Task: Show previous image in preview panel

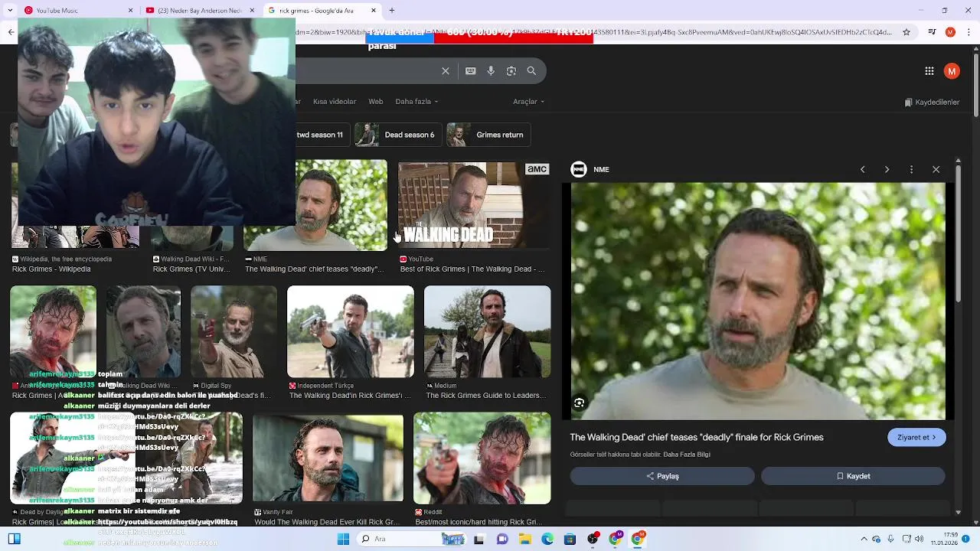Action: click(x=862, y=169)
